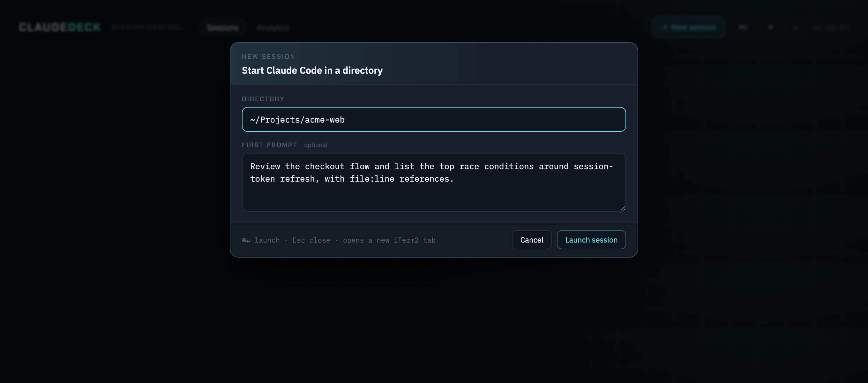Click the '⌘↵ launch' shortcut hint

click(x=261, y=240)
